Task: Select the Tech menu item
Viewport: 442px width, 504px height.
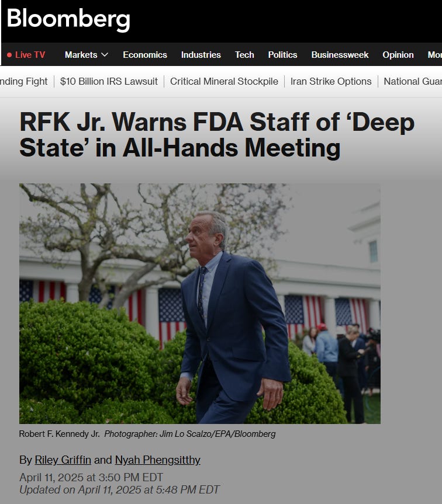Action: [244, 55]
